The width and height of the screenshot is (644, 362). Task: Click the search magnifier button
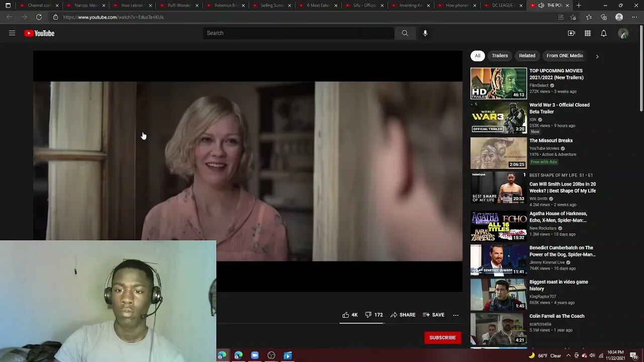405,33
